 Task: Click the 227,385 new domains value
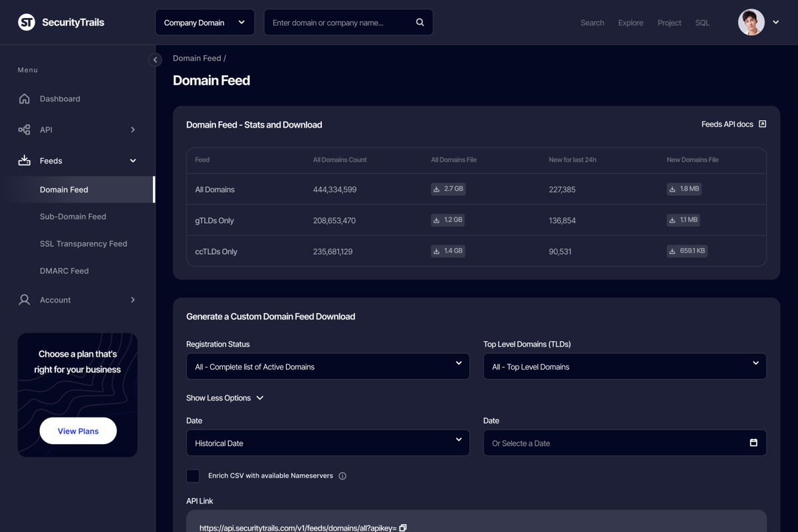[562, 190]
